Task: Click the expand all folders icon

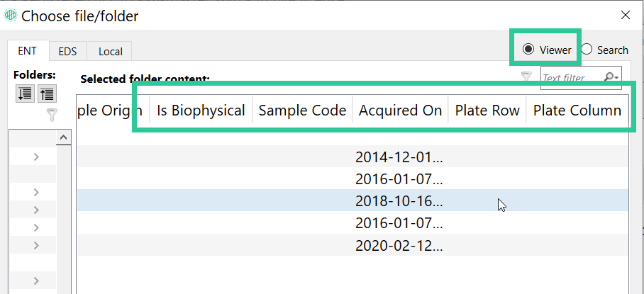Action: tap(26, 94)
